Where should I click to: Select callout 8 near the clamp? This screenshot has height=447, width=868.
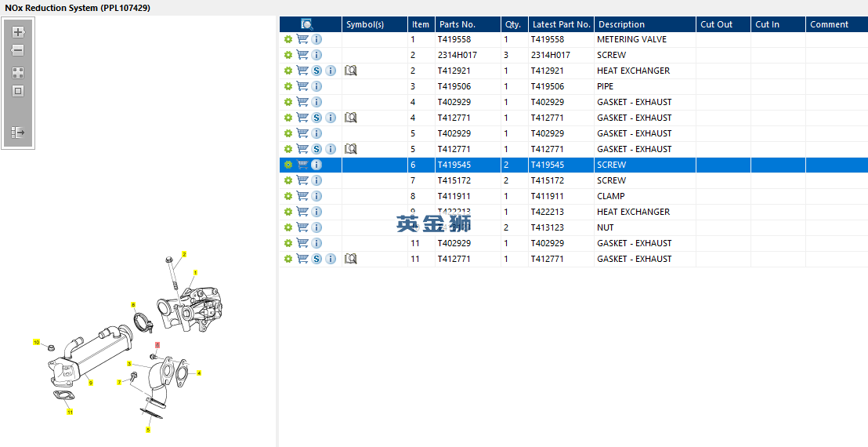click(133, 304)
